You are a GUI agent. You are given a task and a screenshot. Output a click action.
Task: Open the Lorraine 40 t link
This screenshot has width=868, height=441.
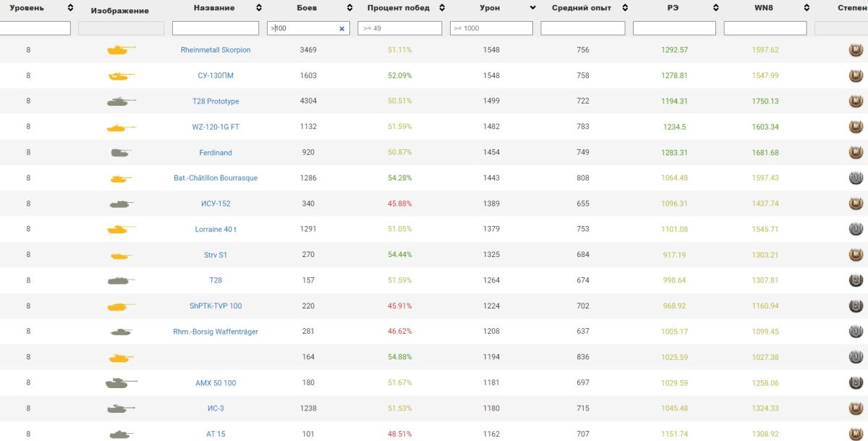pyautogui.click(x=216, y=230)
